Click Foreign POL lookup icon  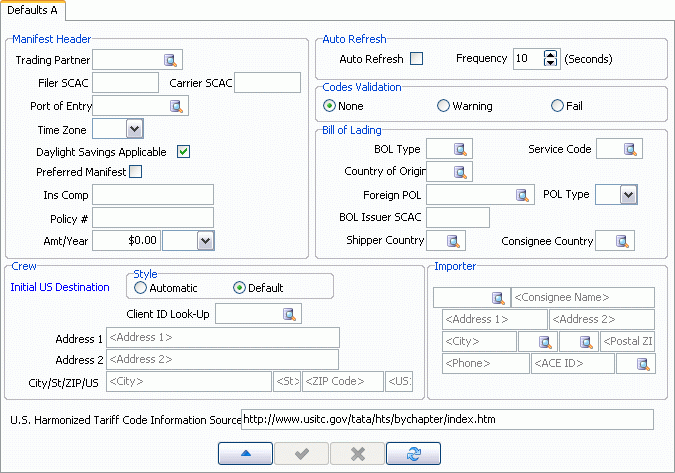521,195
